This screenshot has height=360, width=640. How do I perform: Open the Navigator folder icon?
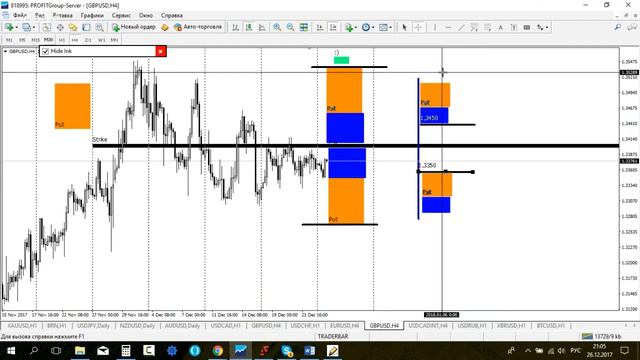pyautogui.click(x=73, y=27)
